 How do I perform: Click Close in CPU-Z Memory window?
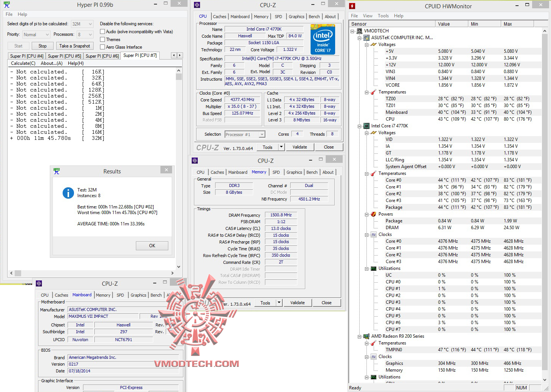point(326,303)
